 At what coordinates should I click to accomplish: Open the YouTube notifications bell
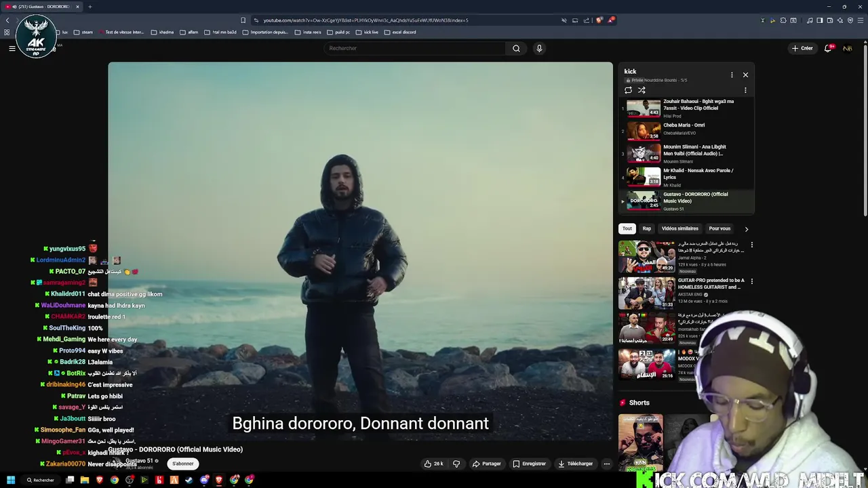pyautogui.click(x=829, y=48)
